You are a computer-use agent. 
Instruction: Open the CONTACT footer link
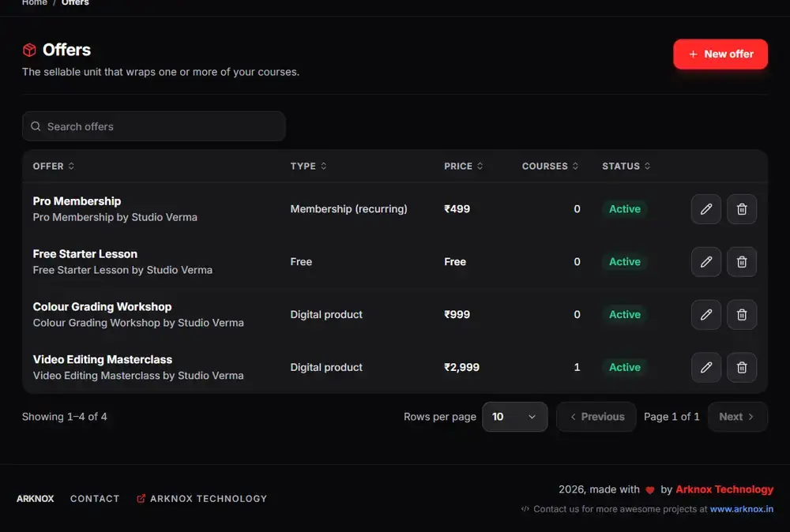click(x=95, y=498)
